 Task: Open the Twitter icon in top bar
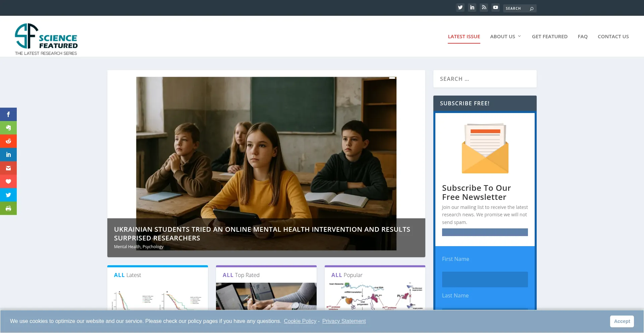(460, 7)
